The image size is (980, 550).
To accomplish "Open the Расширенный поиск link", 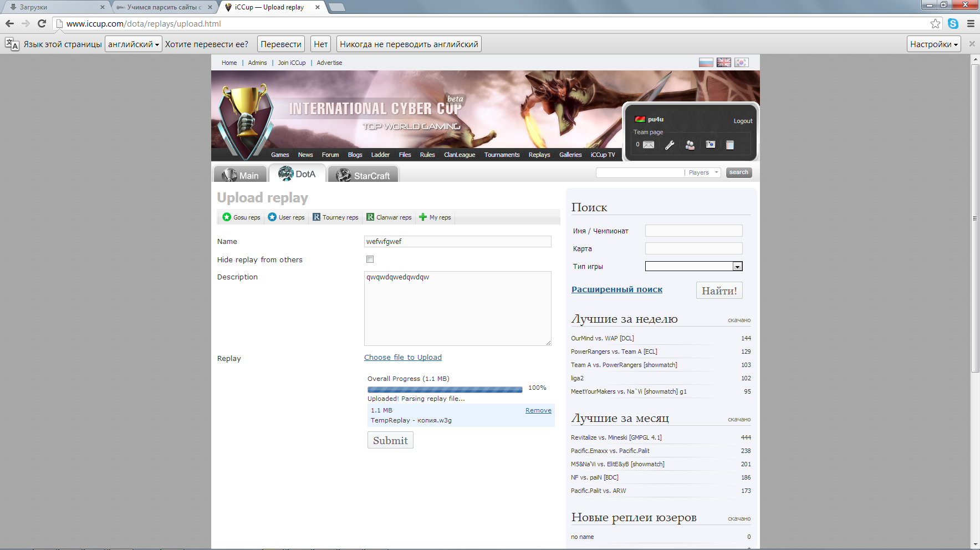I will click(x=617, y=289).
